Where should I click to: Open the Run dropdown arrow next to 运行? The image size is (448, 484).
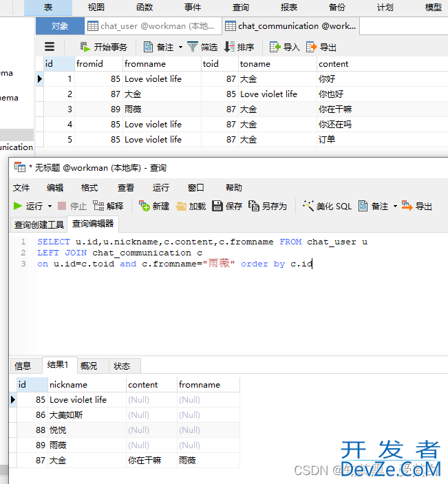coord(50,206)
